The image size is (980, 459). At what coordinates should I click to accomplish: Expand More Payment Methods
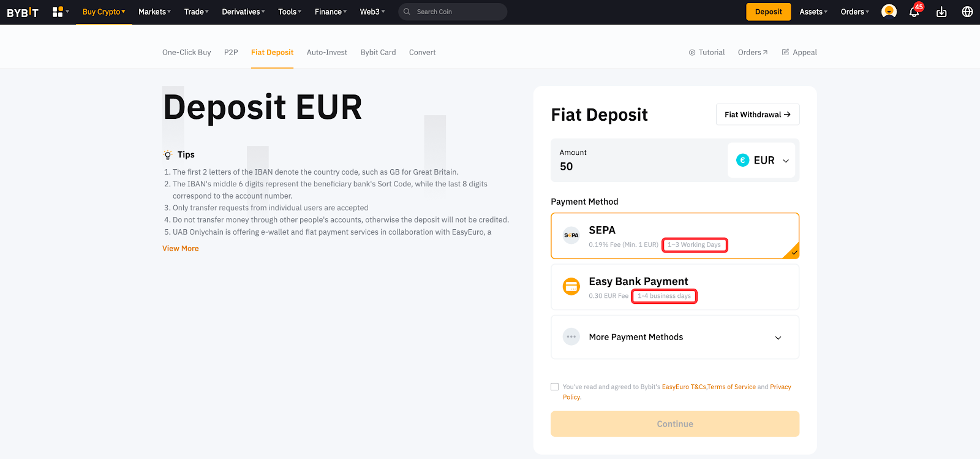[674, 337]
